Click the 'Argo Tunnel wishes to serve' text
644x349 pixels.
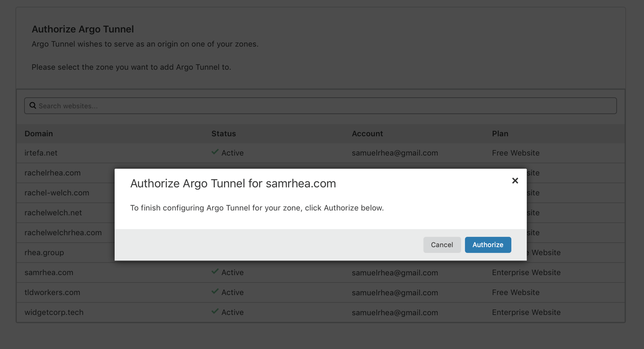145,44
